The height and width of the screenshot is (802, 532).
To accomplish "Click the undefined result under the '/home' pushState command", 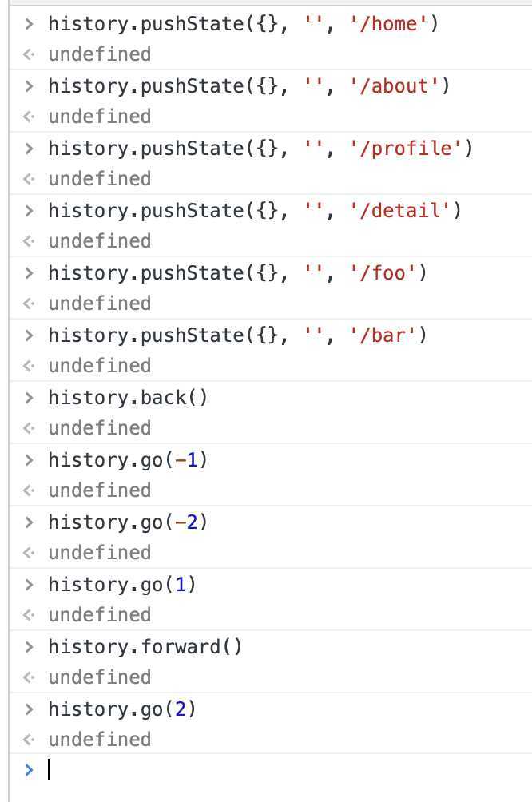I will point(99,54).
